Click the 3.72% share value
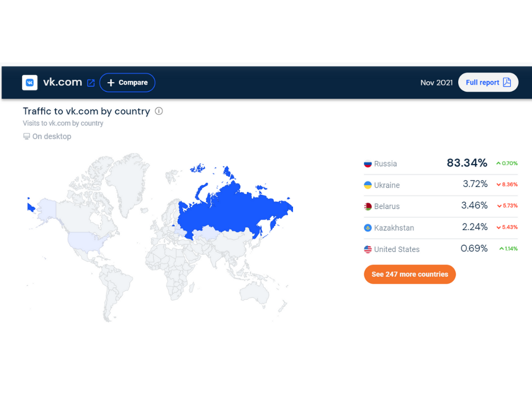The width and height of the screenshot is (532, 399). point(475,184)
